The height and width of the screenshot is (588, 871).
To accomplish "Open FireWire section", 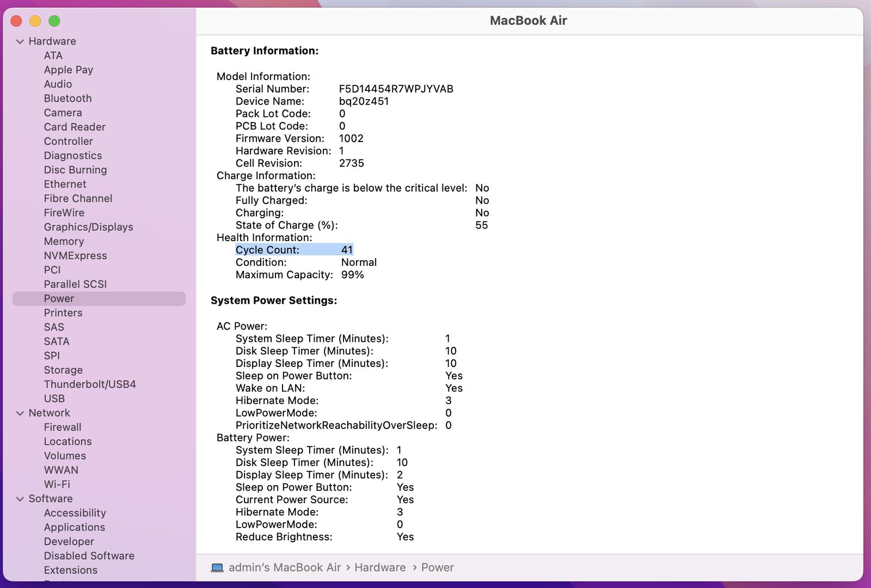I will [x=64, y=213].
